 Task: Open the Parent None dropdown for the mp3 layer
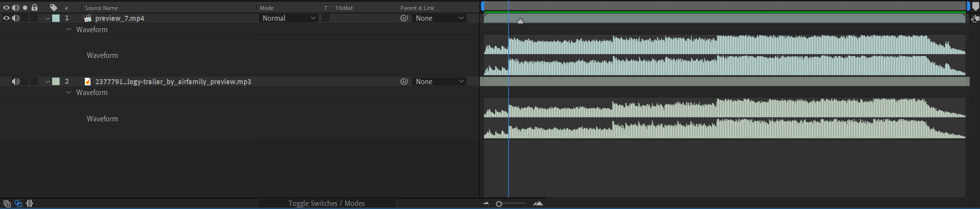[439, 82]
